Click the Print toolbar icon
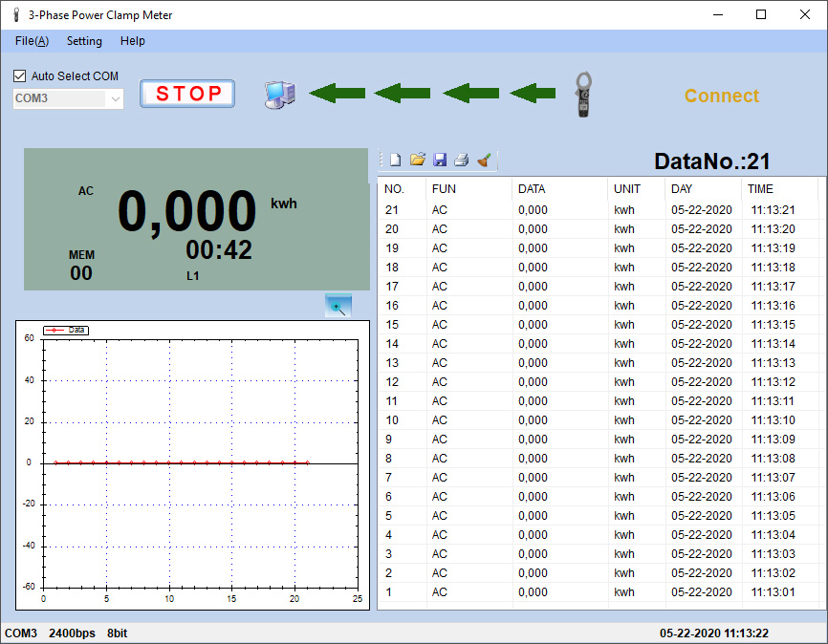 point(461,161)
